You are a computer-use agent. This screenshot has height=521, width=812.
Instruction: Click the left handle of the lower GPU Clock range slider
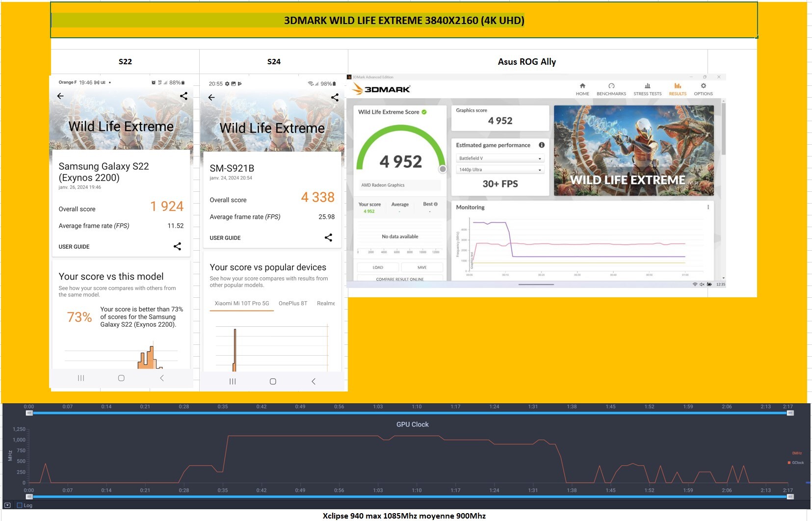click(x=29, y=497)
